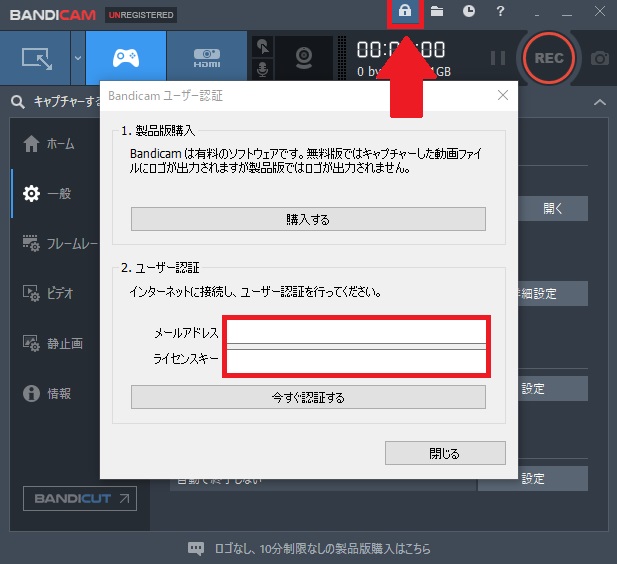Pause the recording
This screenshot has height=564, width=617.
pos(498,58)
